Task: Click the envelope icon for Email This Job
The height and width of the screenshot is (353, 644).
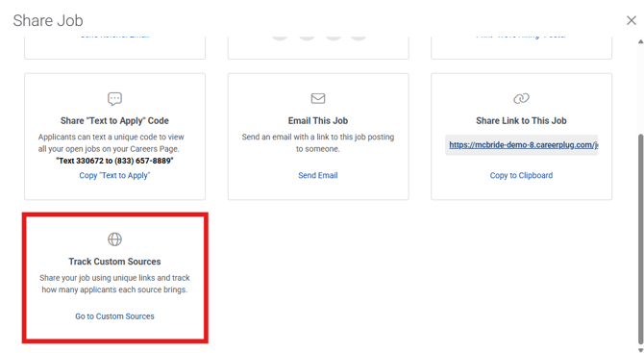Action: (318, 99)
